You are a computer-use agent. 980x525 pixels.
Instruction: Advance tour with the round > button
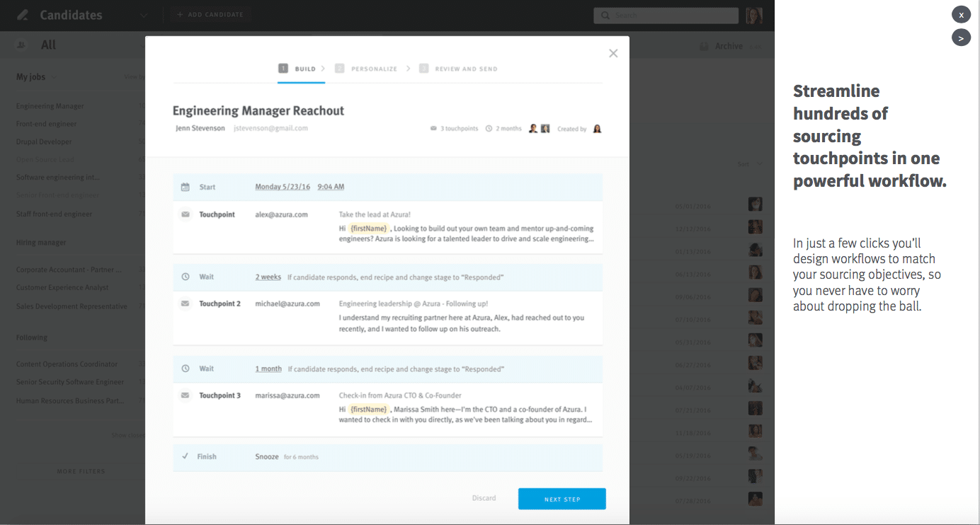point(961,37)
